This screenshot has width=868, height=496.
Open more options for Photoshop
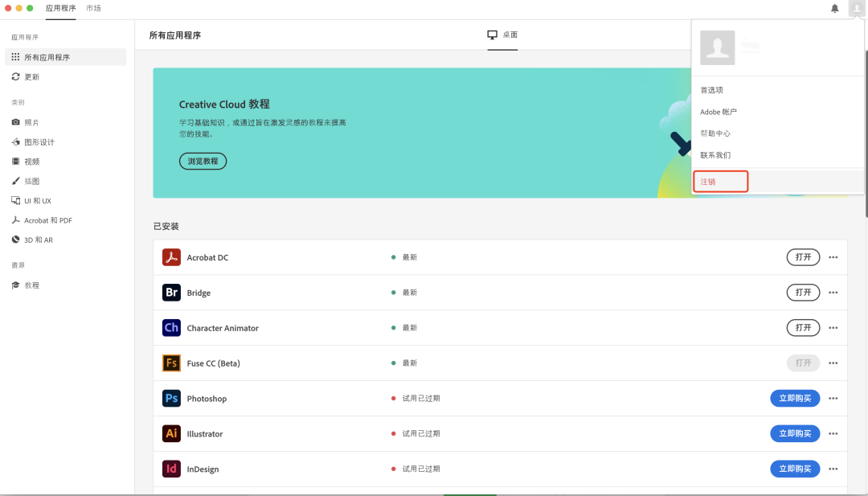[833, 399]
